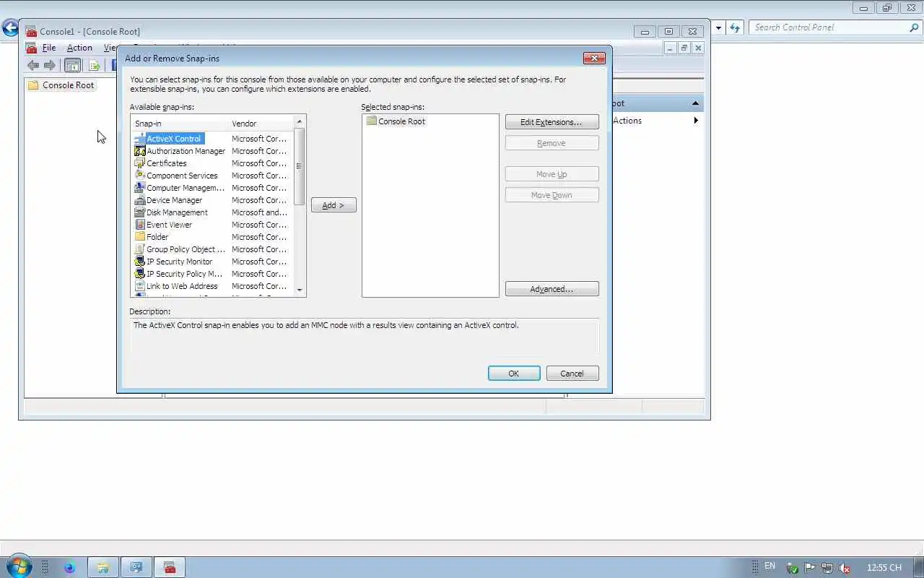Select the ActiveX Control snap-in icon
924x578 pixels.
140,139
